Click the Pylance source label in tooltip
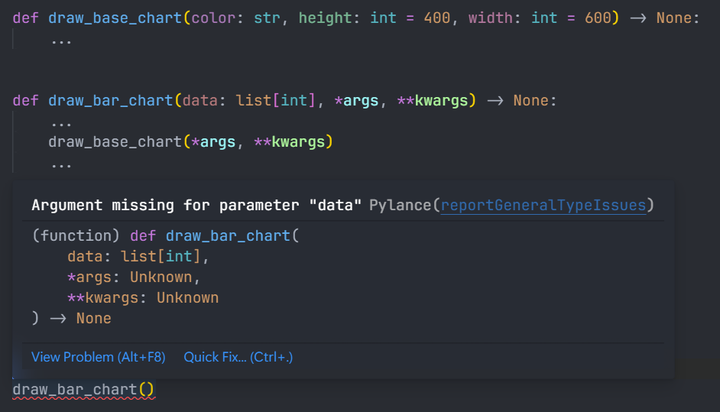The image size is (720, 412). pos(400,205)
